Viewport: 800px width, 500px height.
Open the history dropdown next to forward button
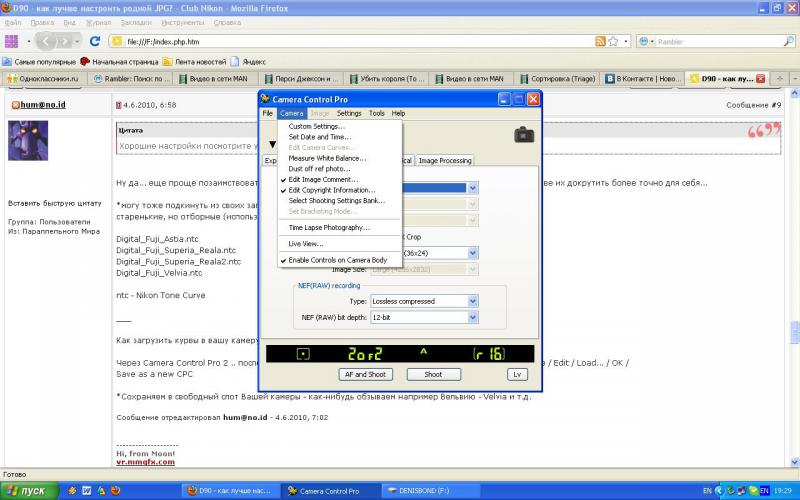pos(77,41)
